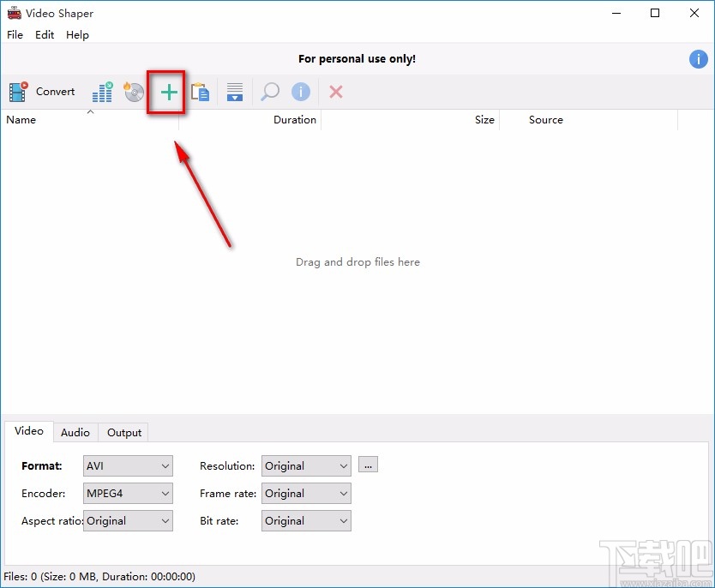
Task: Switch to the Audio tab
Action: click(75, 433)
